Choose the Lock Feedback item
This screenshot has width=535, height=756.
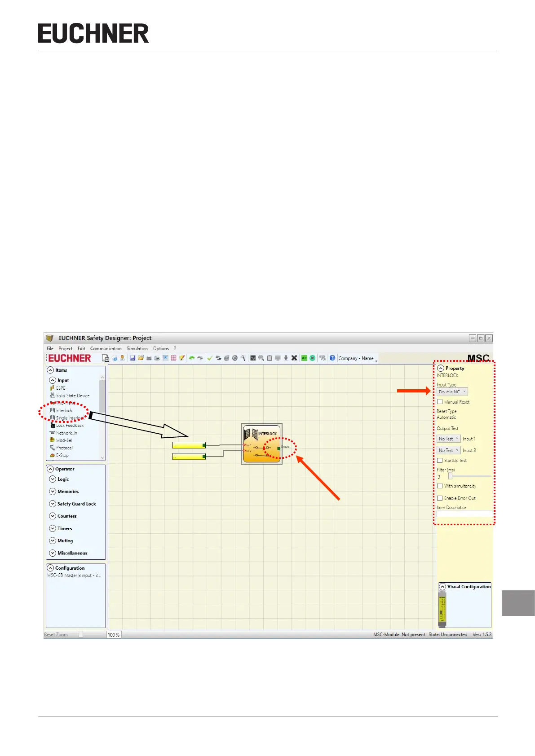pyautogui.click(x=67, y=425)
